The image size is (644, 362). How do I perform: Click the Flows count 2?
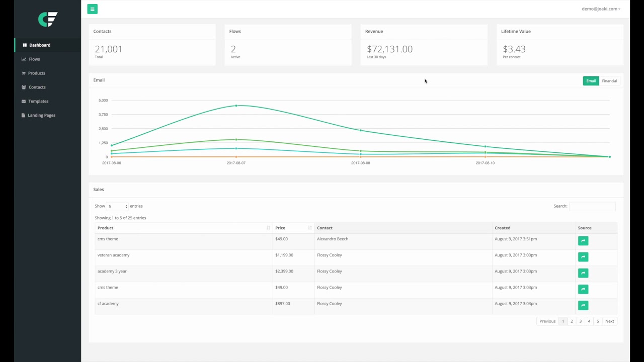(233, 49)
